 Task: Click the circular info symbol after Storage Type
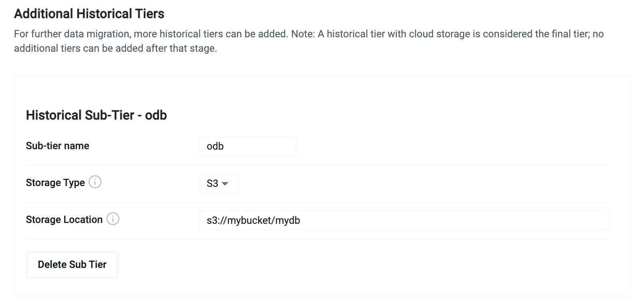(x=95, y=183)
